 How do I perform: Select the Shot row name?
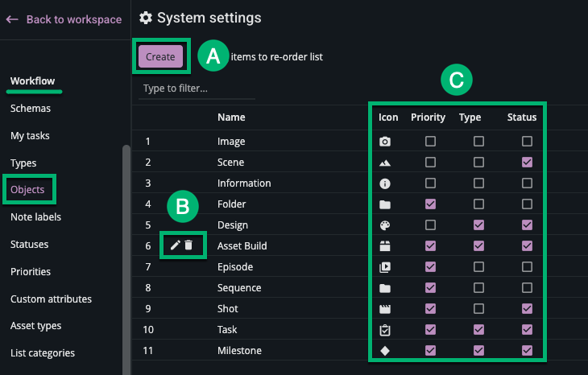228,309
